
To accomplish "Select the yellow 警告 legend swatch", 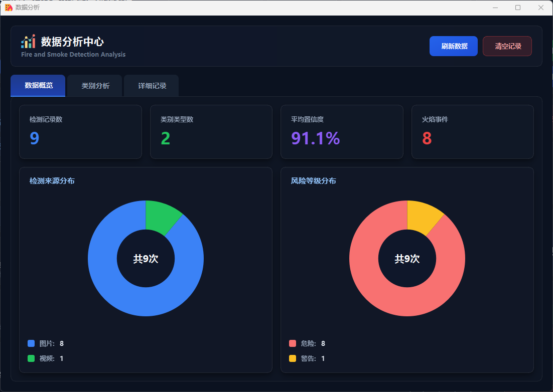I will tap(293, 358).
